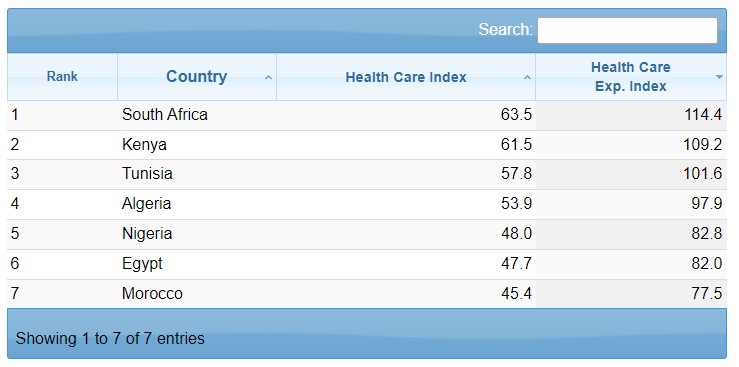
Task: Click Algeria in the Country column
Action: click(x=146, y=204)
